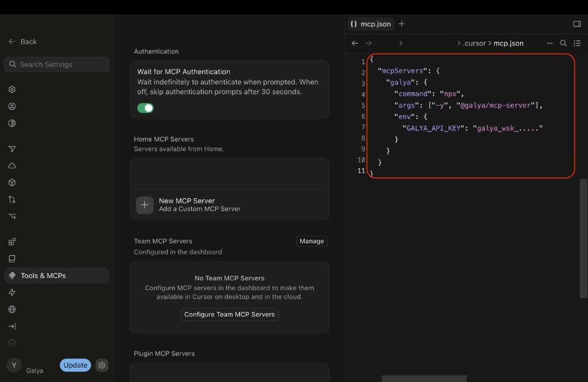Click line number 11 in the gutter
Screen dimensions: 588x382
pos(361,171)
